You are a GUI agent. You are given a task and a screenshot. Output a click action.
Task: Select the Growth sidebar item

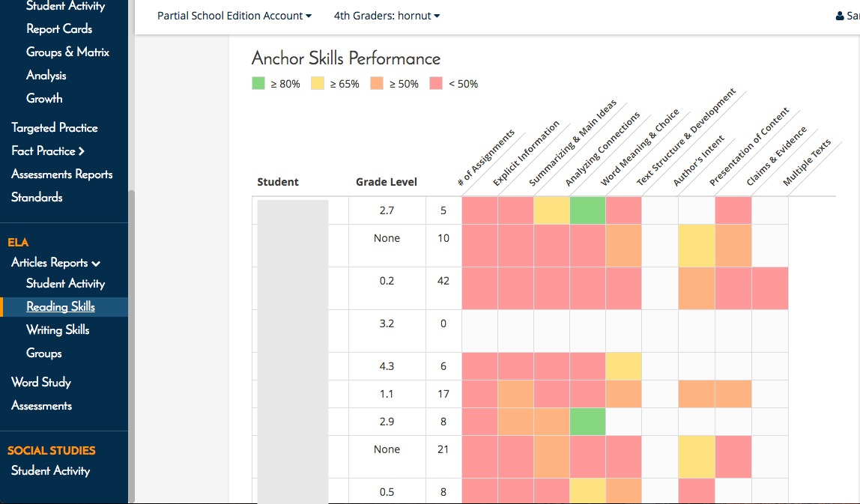44,98
